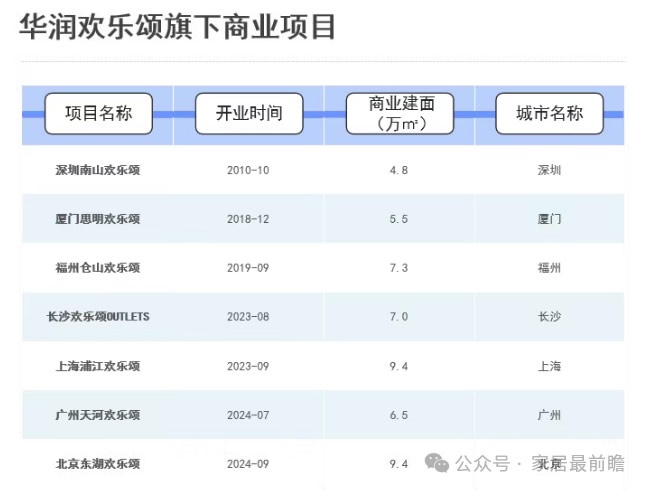Select project name 厦门思明欢乐颂
This screenshot has height=490, width=646.
(98, 219)
